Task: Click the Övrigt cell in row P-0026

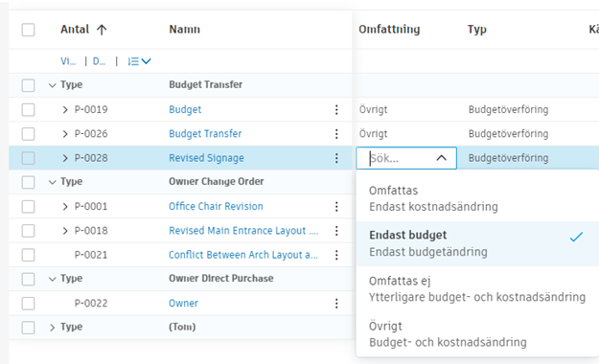Action: pos(373,134)
